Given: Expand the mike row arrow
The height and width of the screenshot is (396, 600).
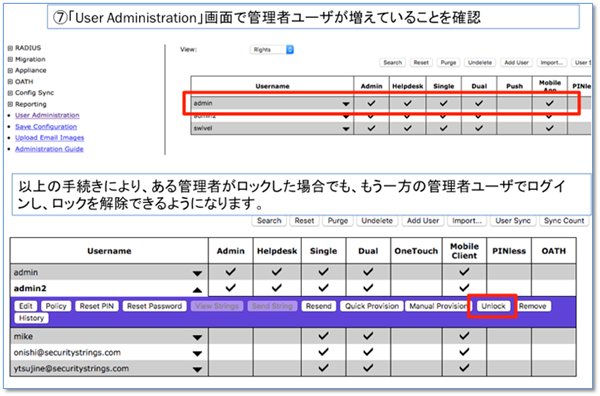Looking at the screenshot, I should click(x=197, y=337).
